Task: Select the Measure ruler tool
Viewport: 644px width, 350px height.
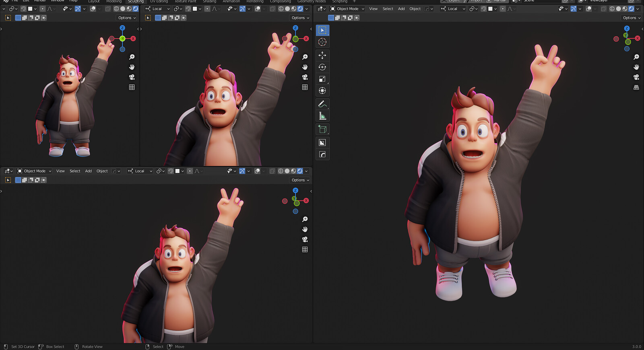Action: click(322, 116)
